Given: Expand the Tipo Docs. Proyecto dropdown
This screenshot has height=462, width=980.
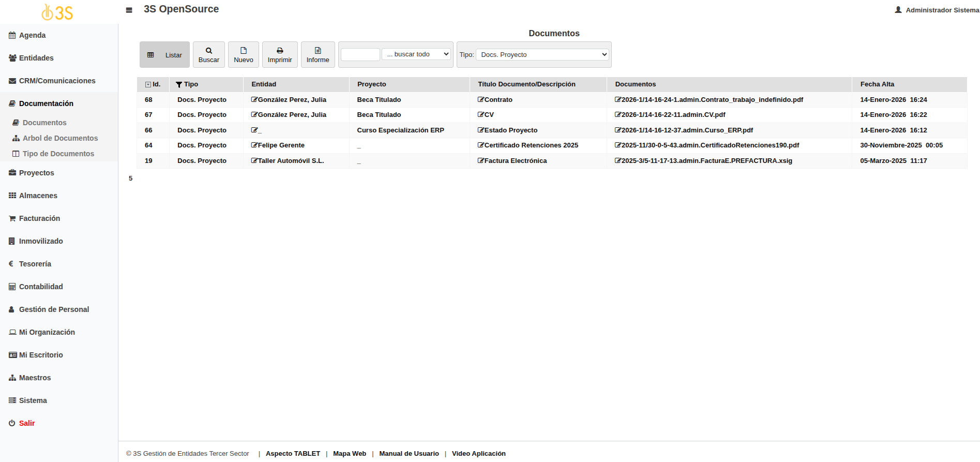Looking at the screenshot, I should [x=542, y=55].
